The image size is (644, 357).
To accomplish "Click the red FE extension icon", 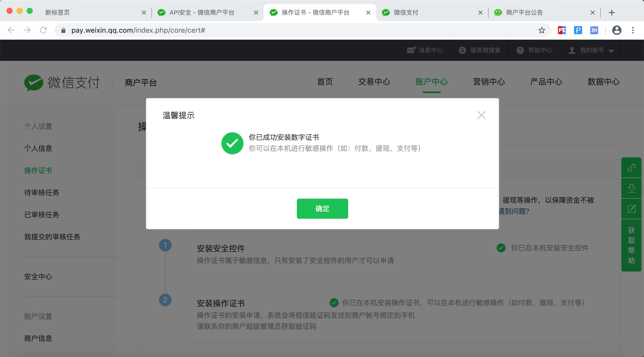I will pos(562,30).
